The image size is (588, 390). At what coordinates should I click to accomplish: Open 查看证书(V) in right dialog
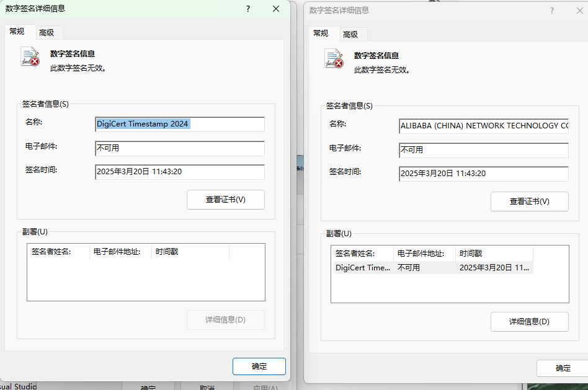[x=530, y=202]
